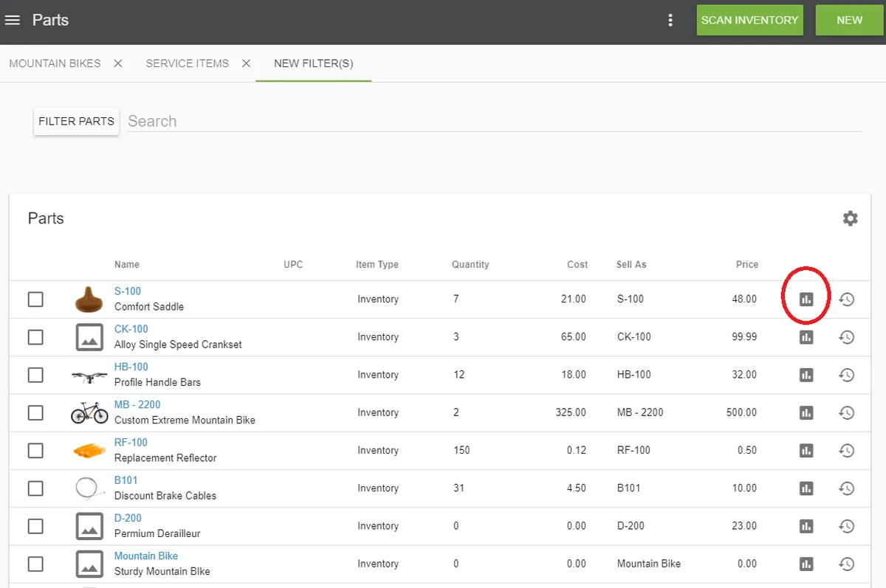Close the Mountain Bikes filter tab
This screenshot has height=588, width=886.
click(118, 63)
